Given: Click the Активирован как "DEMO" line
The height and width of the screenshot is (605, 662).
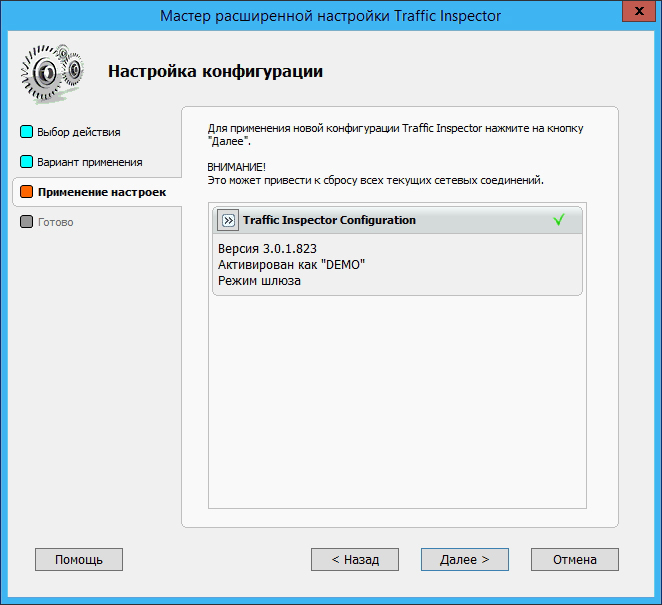Looking at the screenshot, I should click(x=291, y=265).
